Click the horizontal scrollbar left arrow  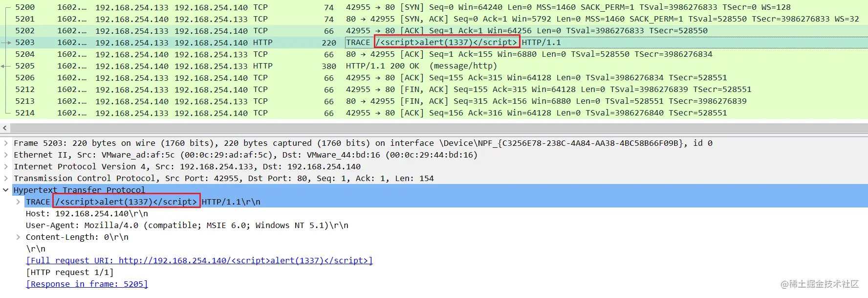(x=5, y=128)
